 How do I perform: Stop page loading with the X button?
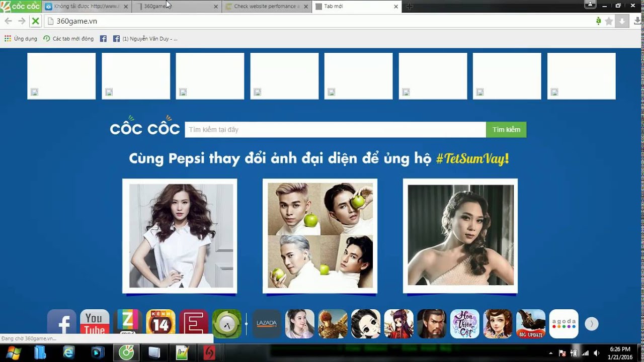(35, 21)
